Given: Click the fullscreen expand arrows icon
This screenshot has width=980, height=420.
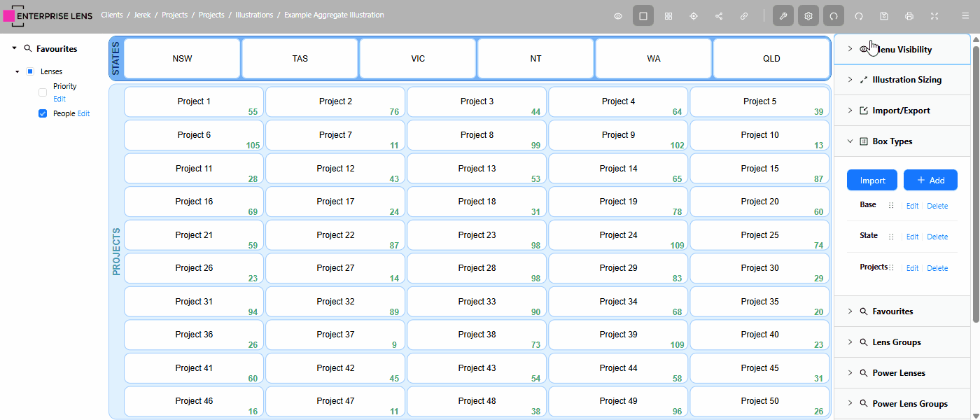Looking at the screenshot, I should point(934,16).
